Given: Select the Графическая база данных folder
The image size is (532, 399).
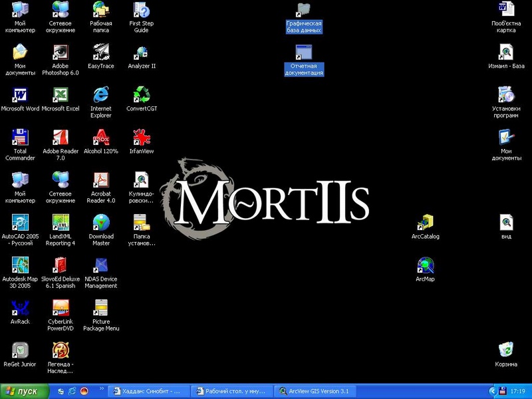Looking at the screenshot, I should [304, 17].
